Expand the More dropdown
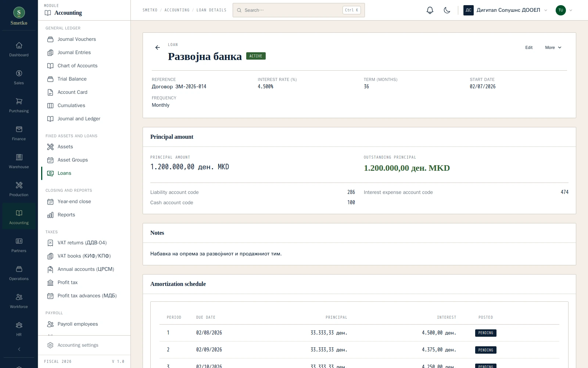Viewport: 588px width, 368px height. [x=553, y=47]
